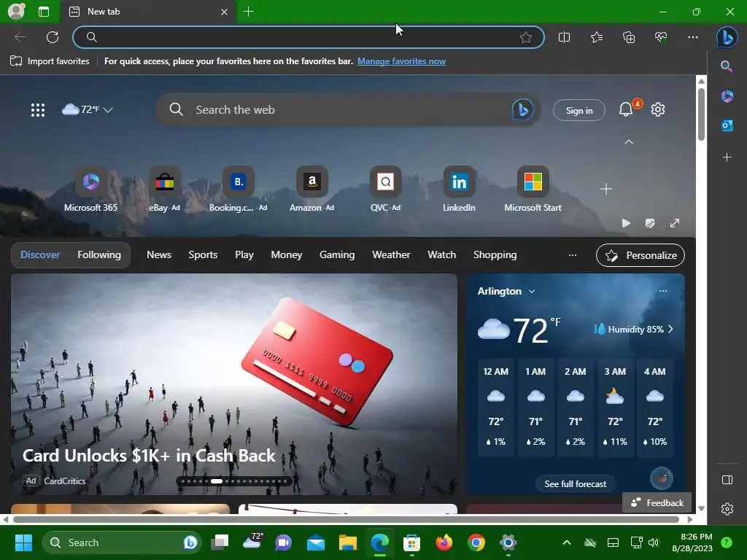This screenshot has height=560, width=747.
Task: Open the Sports feed tab
Action: click(203, 254)
